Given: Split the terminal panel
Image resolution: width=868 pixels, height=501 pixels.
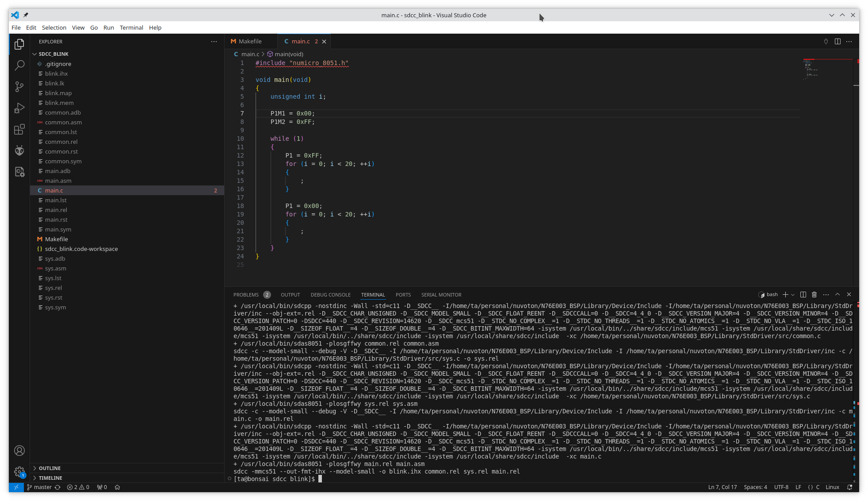Looking at the screenshot, I should click(x=803, y=295).
